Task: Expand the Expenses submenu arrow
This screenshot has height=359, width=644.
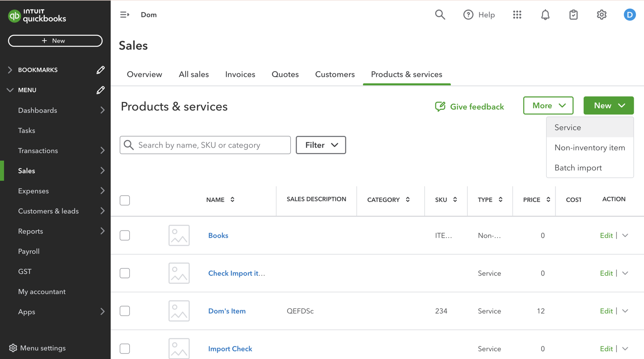Action: coord(102,191)
